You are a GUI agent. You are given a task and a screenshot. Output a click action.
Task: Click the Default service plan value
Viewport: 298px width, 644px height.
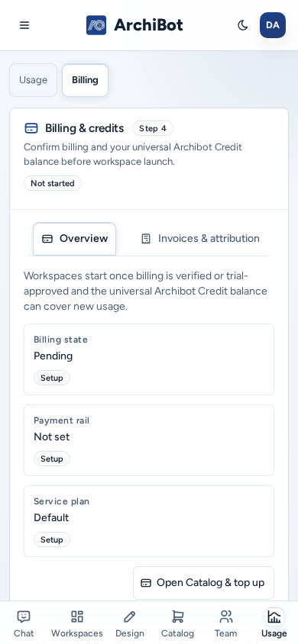[51, 517]
